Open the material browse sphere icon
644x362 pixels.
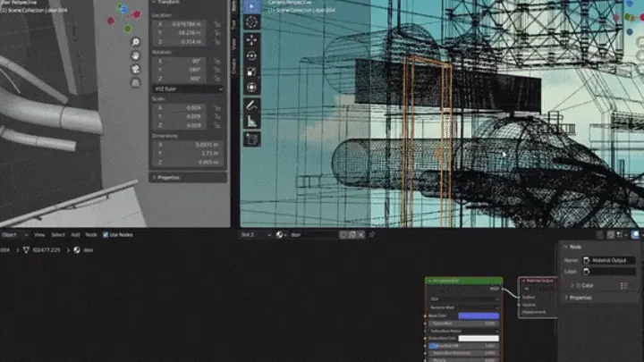coord(280,235)
